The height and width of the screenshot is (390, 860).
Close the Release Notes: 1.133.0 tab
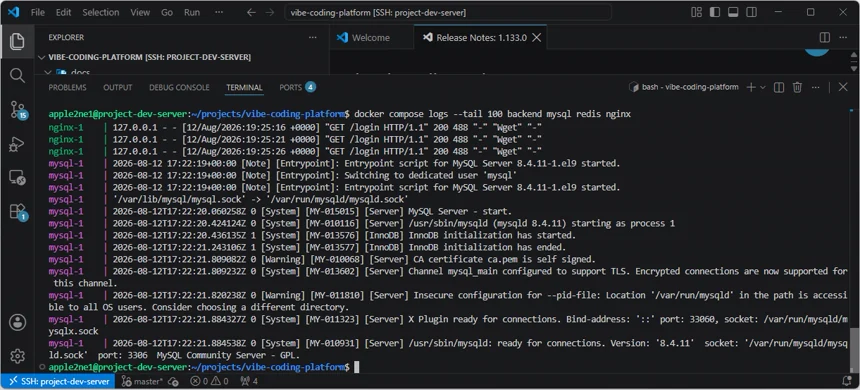coord(537,37)
